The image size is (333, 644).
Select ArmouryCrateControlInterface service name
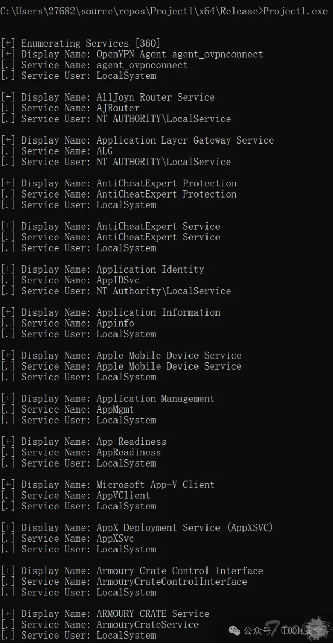click(172, 582)
